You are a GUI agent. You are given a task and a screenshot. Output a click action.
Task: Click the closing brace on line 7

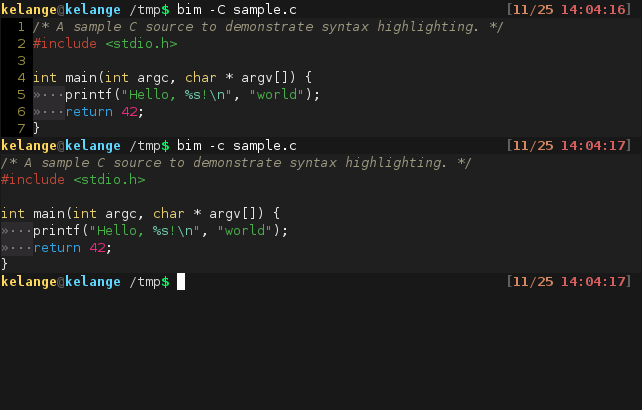pyautogui.click(x=36, y=129)
